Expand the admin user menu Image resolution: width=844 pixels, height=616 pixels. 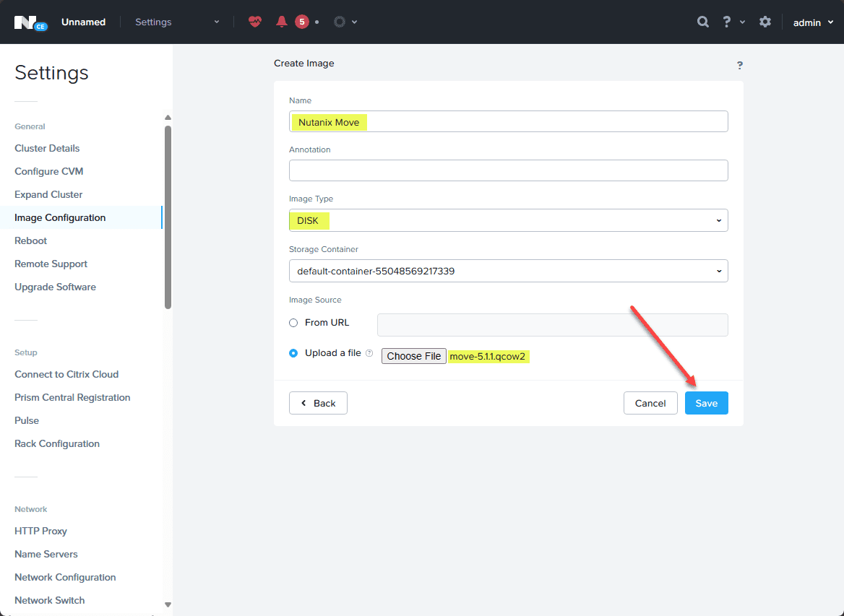814,22
